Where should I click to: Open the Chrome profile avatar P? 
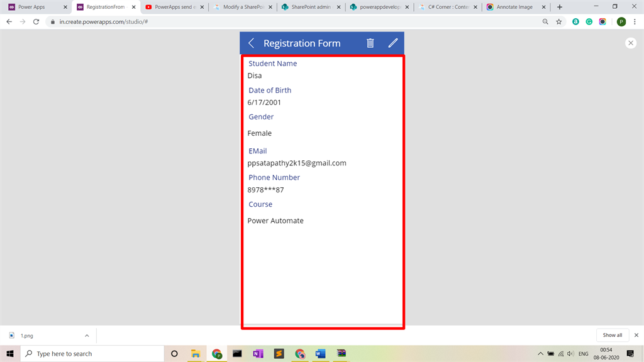coord(620,21)
